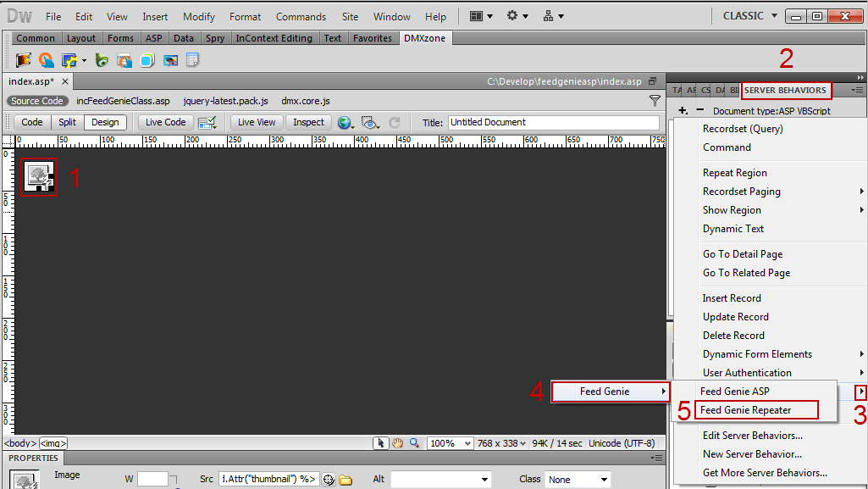Open the 768 x 338 window size dropdown
Image resolution: width=868 pixels, height=489 pixels.
pos(501,443)
